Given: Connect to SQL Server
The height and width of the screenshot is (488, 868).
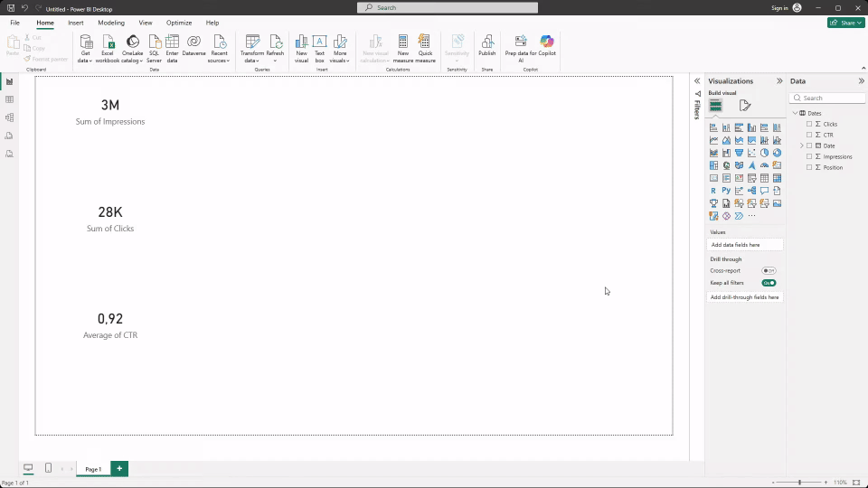Looking at the screenshot, I should tap(154, 49).
